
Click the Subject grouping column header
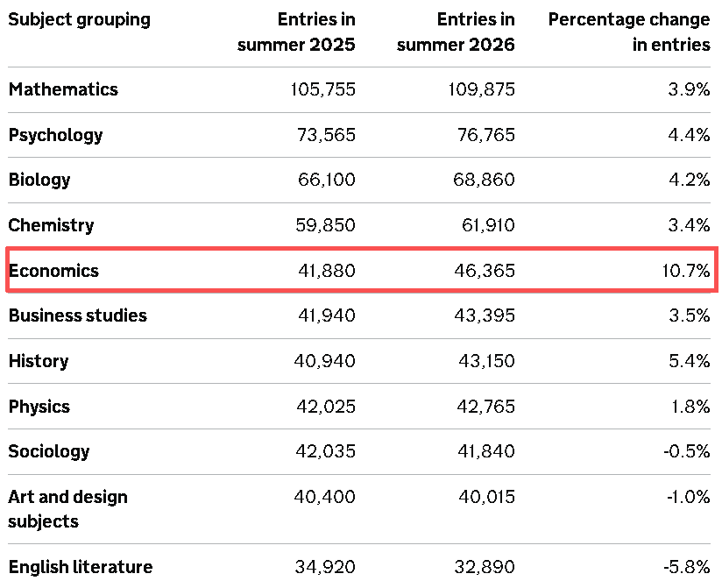(x=79, y=20)
